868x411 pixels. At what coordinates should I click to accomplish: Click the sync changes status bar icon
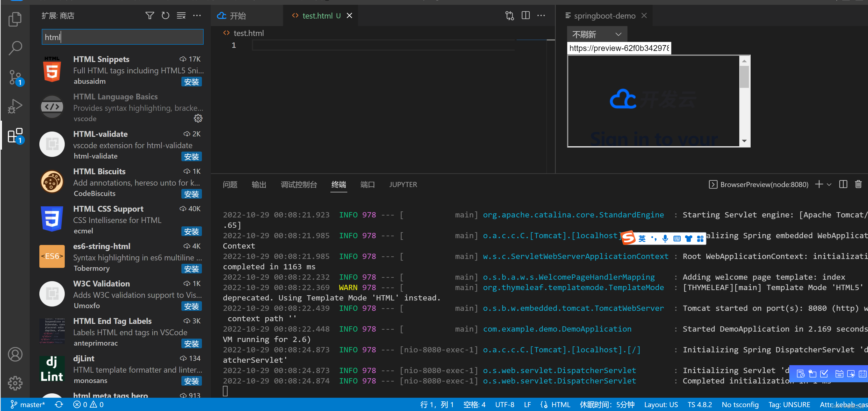pyautogui.click(x=59, y=404)
